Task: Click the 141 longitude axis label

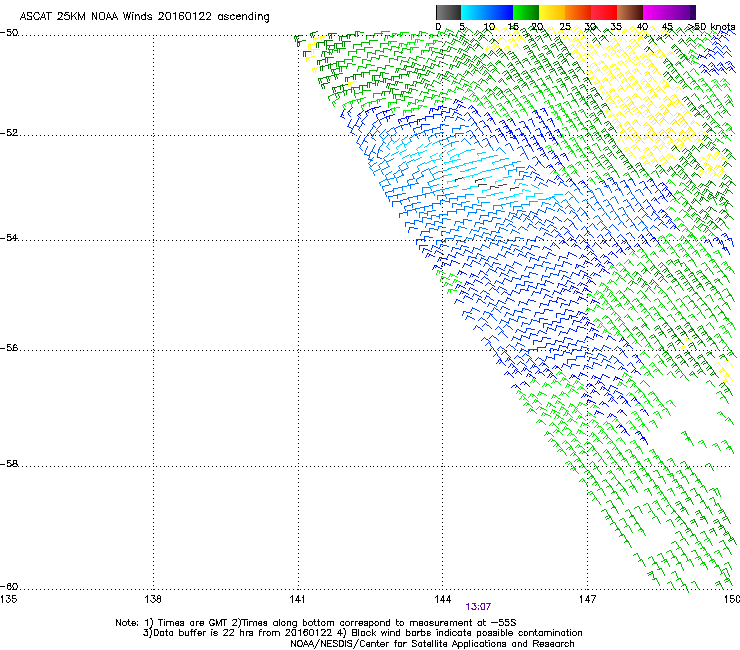Action: tap(297, 599)
